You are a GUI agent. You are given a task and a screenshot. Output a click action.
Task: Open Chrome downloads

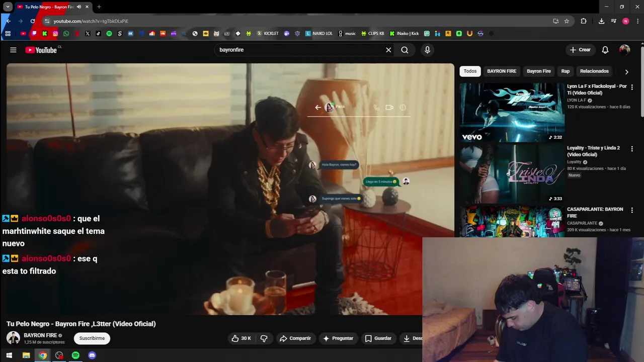[x=601, y=21]
